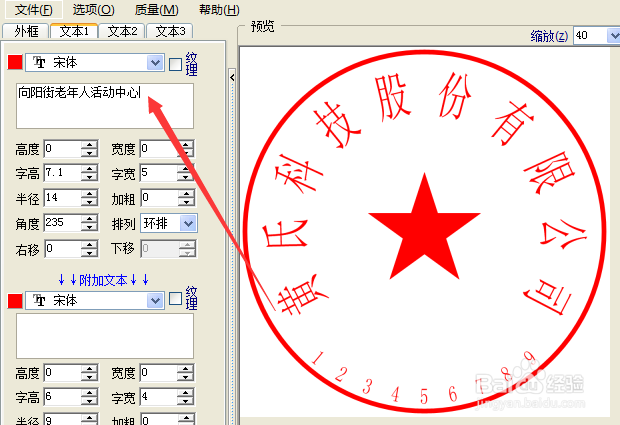
Task: Increase 半径 14 using up arrow
Action: (90, 194)
